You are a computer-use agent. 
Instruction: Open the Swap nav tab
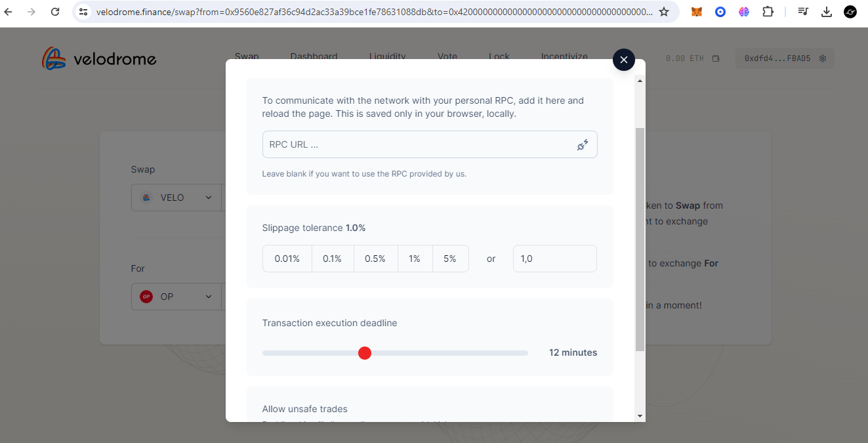coord(247,56)
